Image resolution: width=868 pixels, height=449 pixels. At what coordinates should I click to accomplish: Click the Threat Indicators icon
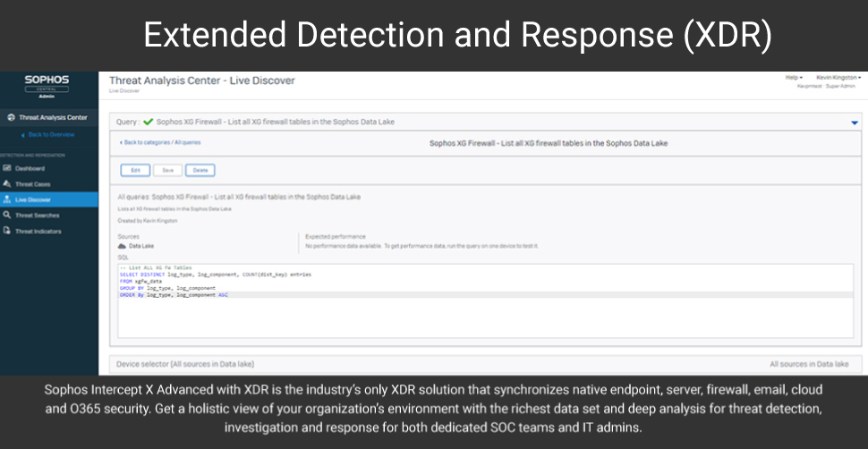pos(6,231)
